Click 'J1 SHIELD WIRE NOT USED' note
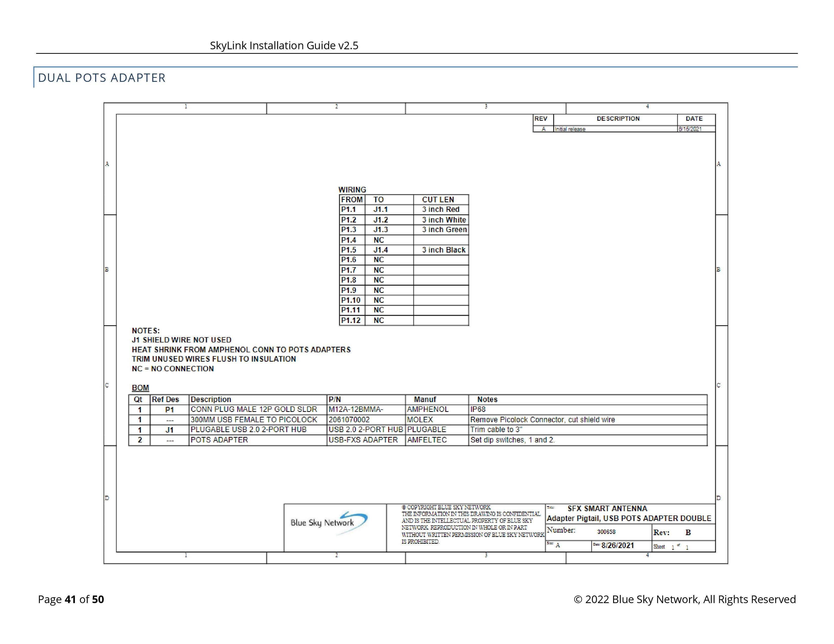Screen dimensions: 834x644 (181, 340)
